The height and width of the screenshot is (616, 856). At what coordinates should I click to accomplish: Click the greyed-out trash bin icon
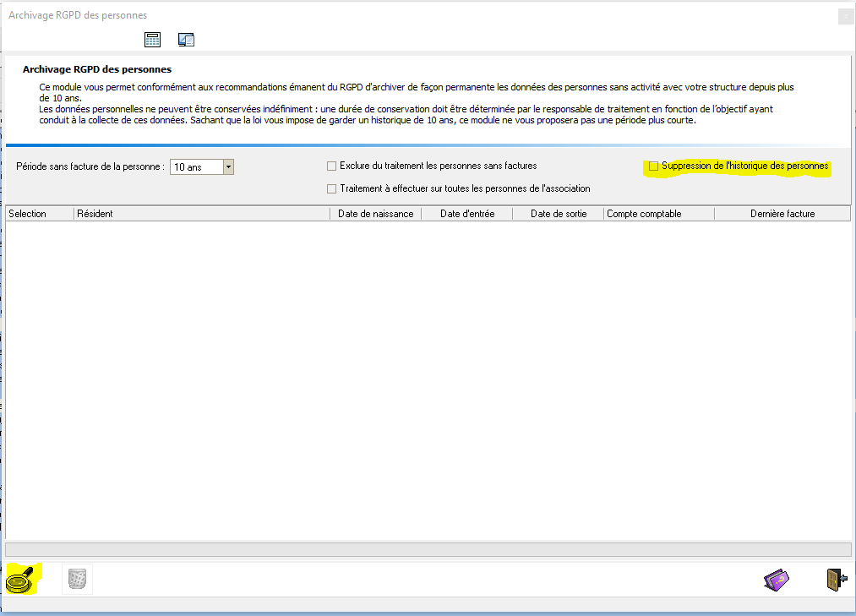[77, 579]
